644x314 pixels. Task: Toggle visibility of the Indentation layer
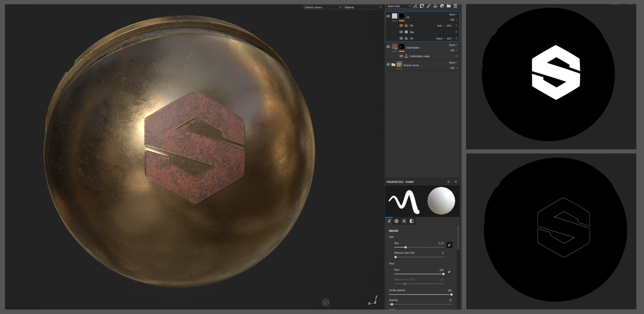(x=388, y=47)
